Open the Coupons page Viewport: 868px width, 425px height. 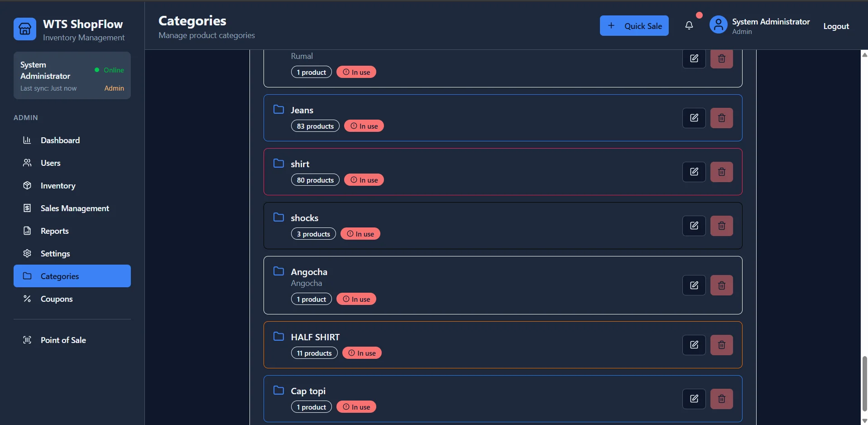(72, 299)
